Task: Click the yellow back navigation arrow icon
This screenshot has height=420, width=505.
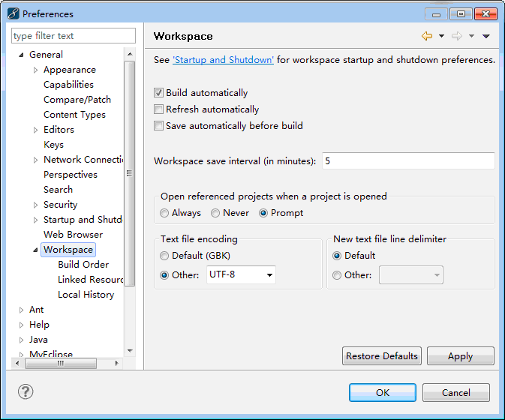Action: (427, 36)
